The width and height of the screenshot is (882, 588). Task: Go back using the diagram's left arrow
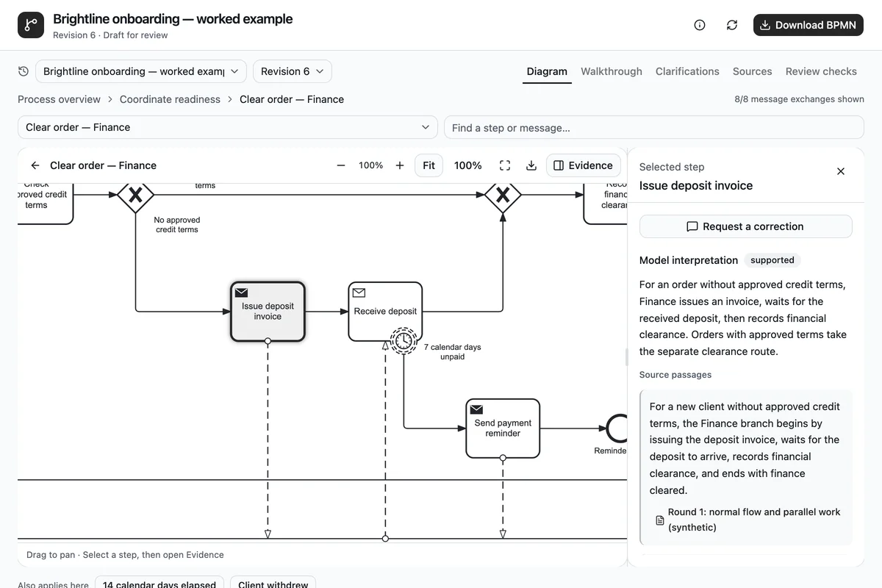coord(35,165)
